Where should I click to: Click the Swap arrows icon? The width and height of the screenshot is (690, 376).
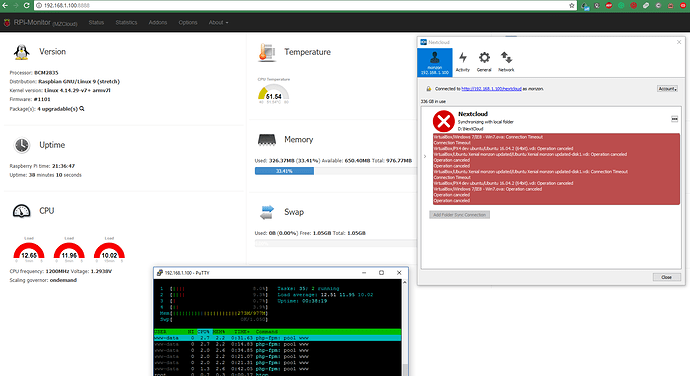click(267, 212)
